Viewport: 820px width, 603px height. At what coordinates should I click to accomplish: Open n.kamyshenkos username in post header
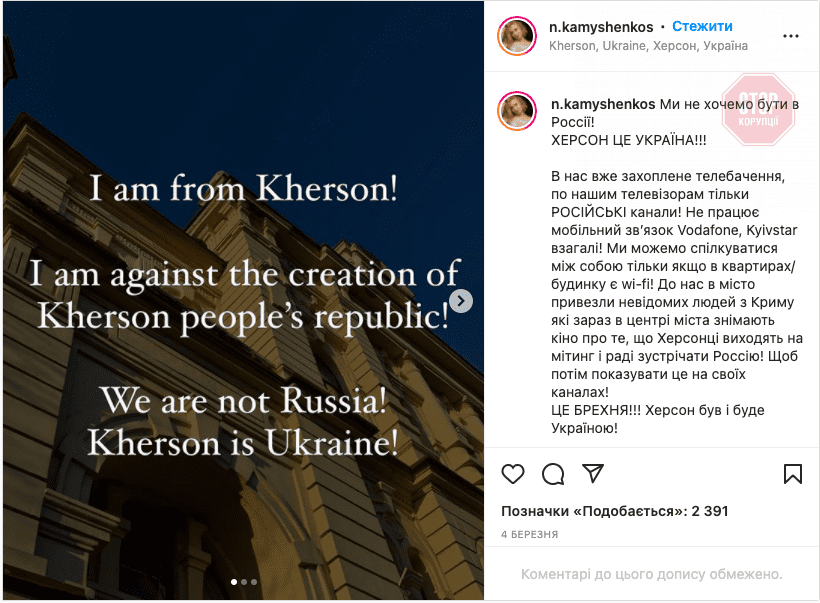coord(602,27)
